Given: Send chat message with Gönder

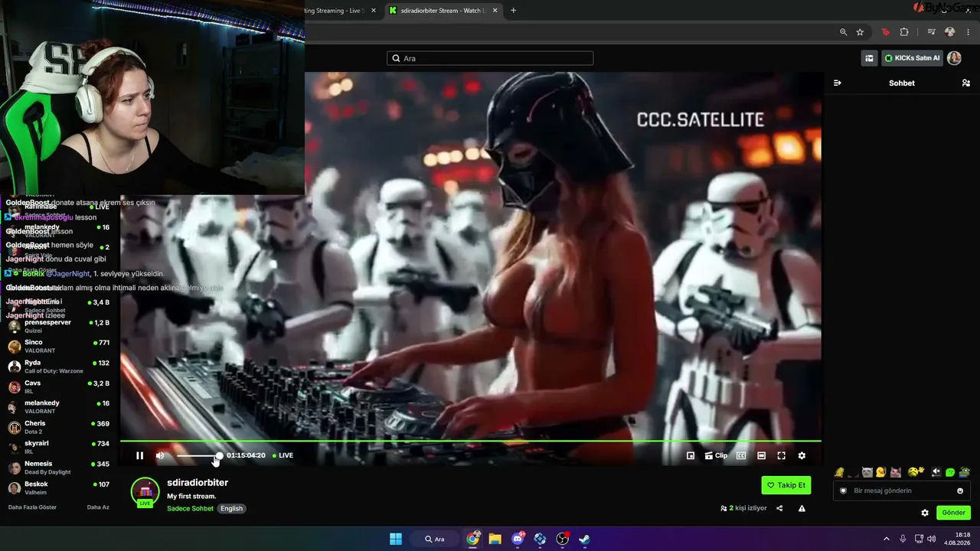Looking at the screenshot, I should click(x=953, y=513).
